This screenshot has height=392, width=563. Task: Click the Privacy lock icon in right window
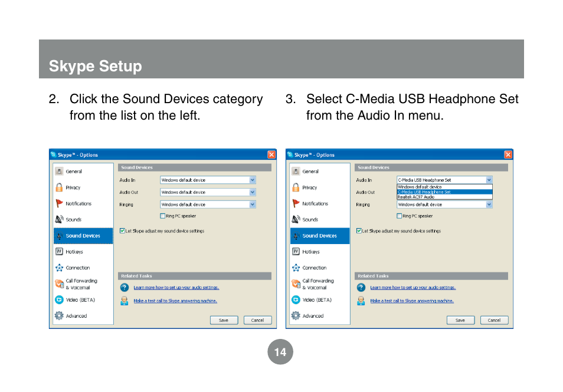point(296,187)
